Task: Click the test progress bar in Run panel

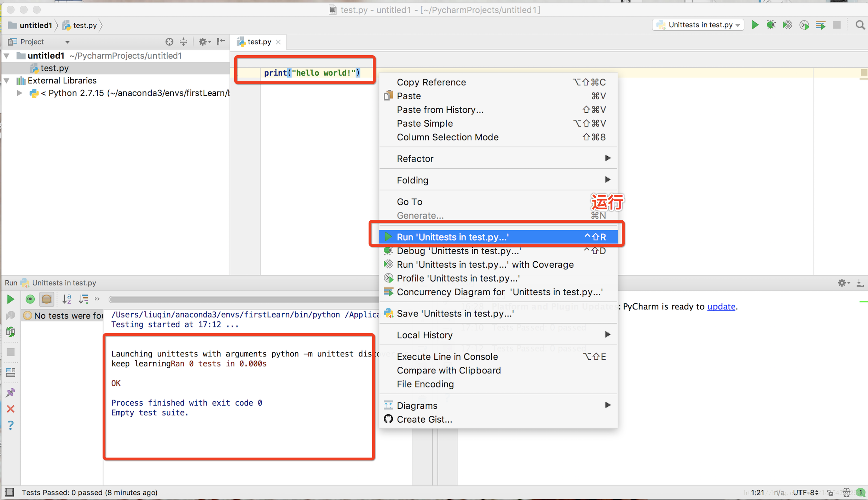Action: tap(244, 300)
